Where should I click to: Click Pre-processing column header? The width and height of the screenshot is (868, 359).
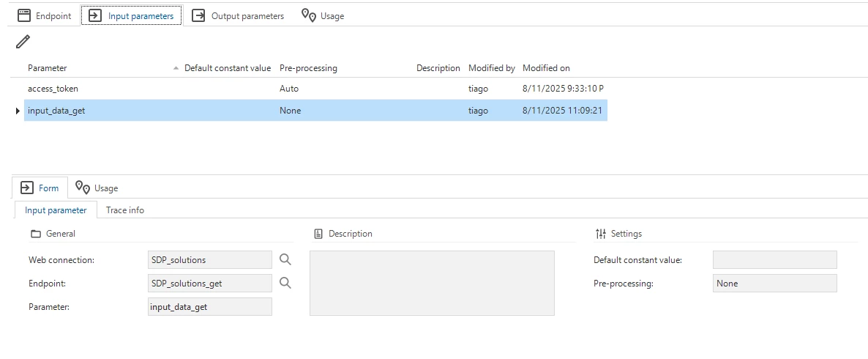pos(308,68)
